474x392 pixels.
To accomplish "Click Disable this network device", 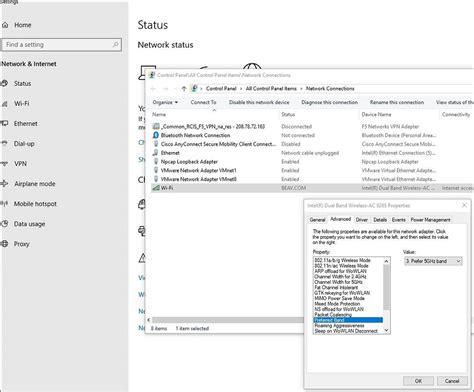I will pos(259,102).
